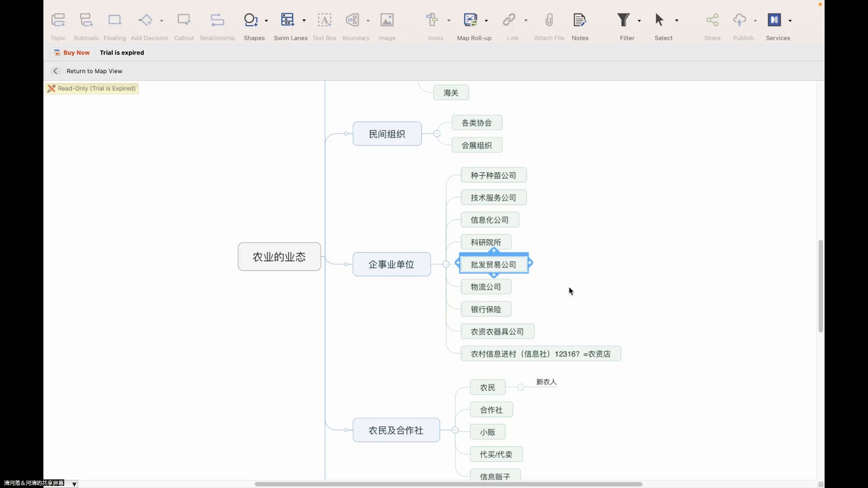Image resolution: width=868 pixels, height=488 pixels.
Task: Click the Icons toolbar button
Action: [432, 20]
